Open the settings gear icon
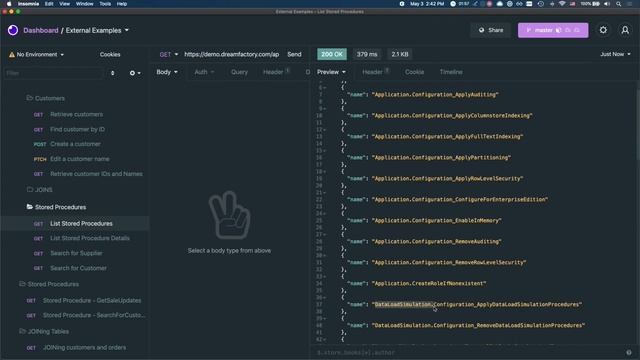This screenshot has width=640, height=360. (603, 30)
